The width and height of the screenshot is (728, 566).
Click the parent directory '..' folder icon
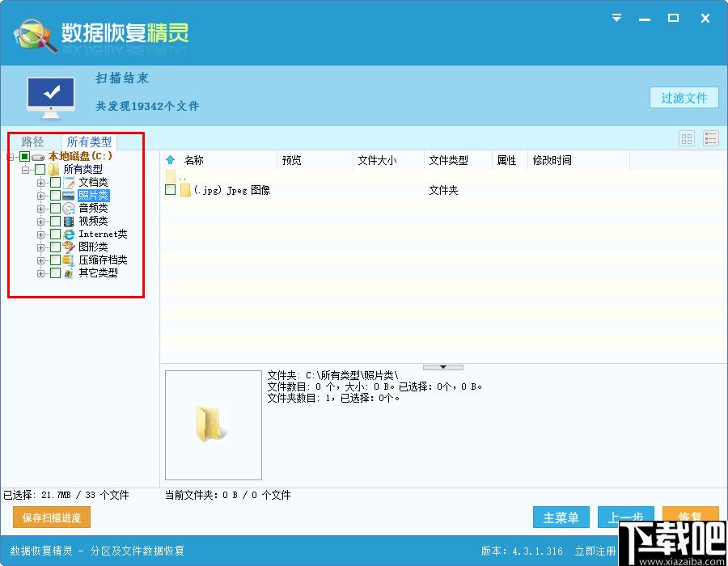point(171,175)
